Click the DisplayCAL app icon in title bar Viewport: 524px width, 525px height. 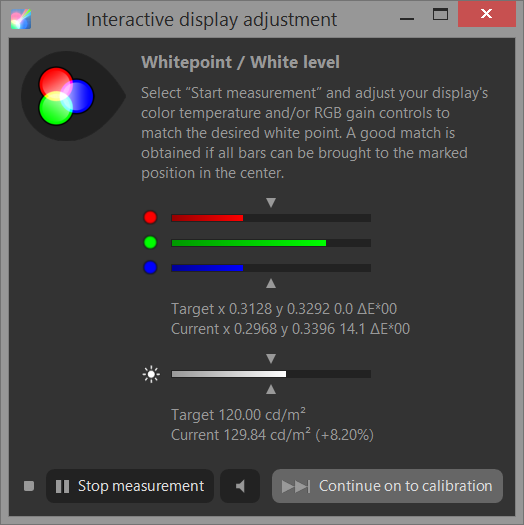[21, 19]
